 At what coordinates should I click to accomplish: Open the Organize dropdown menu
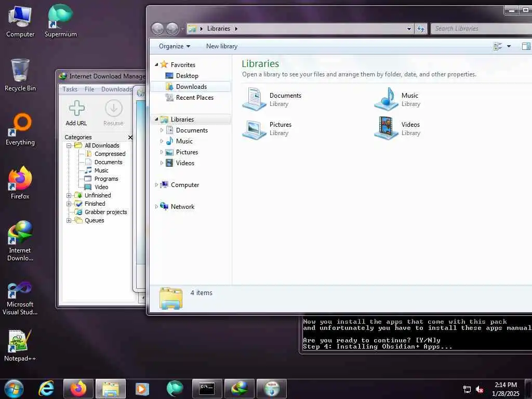click(x=175, y=46)
